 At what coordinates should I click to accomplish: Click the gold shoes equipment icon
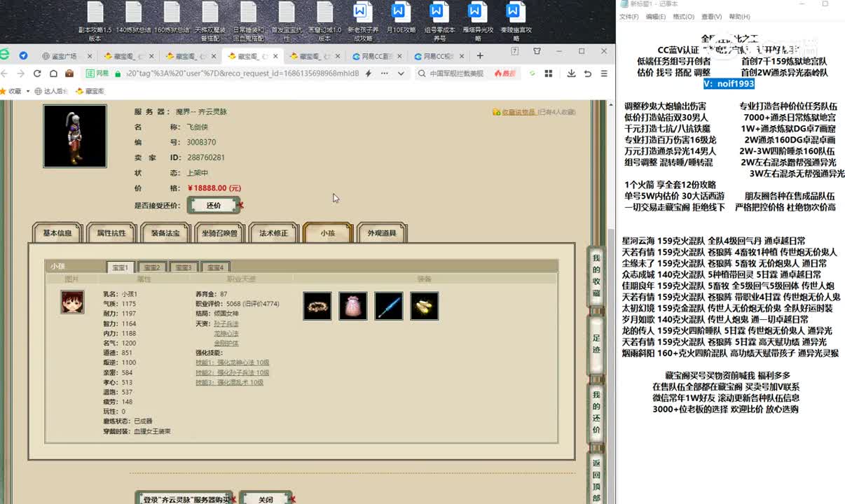coord(425,307)
